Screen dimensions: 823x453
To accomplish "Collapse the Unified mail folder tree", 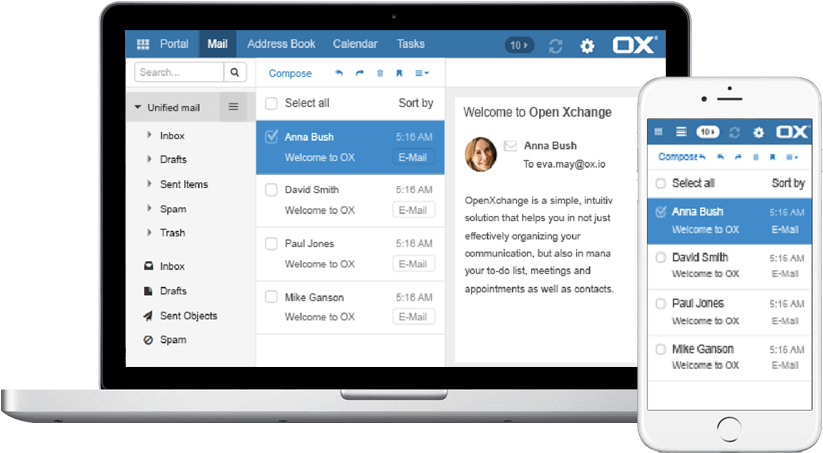I will coord(138,107).
